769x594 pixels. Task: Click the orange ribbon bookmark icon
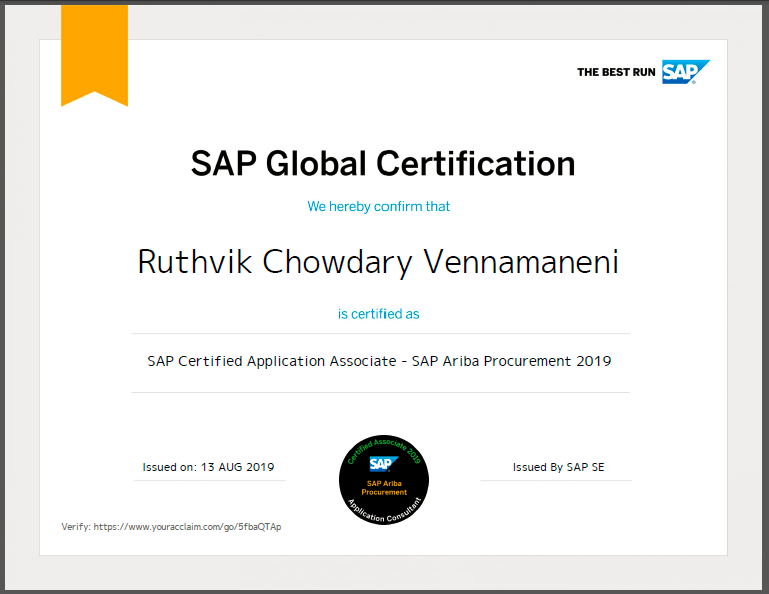coord(94,52)
